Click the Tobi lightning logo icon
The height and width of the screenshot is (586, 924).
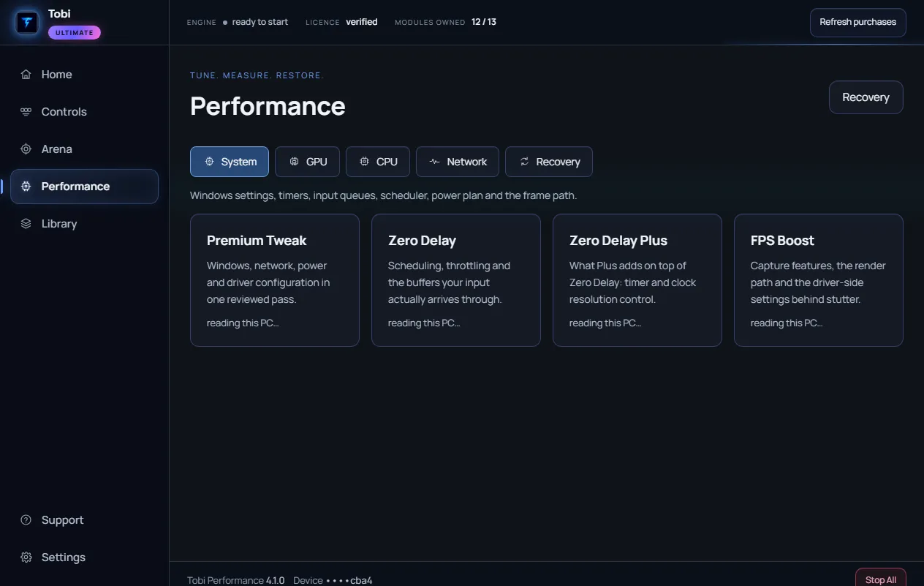click(28, 23)
